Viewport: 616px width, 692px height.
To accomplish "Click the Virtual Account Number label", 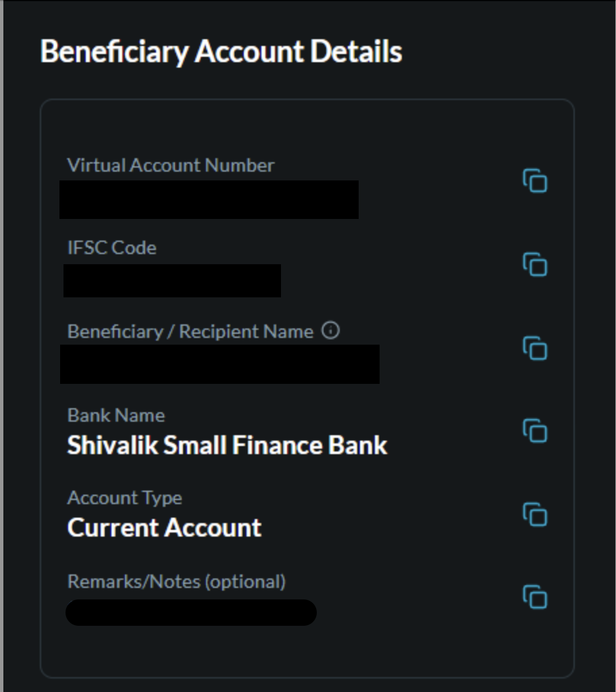I will 171,165.
